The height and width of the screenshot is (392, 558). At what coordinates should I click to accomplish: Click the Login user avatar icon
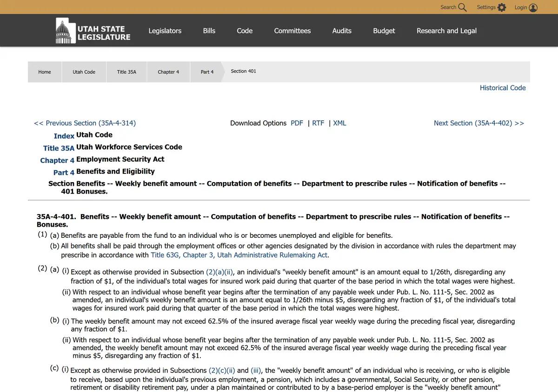click(533, 7)
